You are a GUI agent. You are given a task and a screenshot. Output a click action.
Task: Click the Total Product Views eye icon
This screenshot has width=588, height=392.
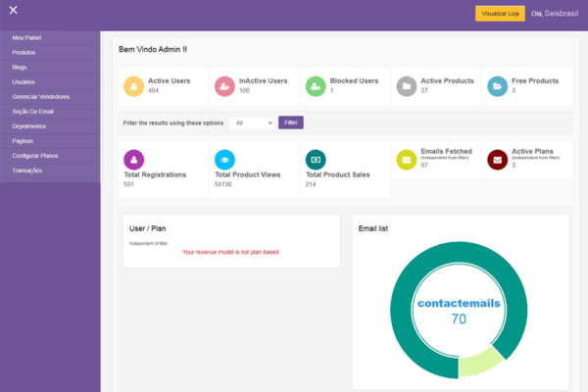pyautogui.click(x=224, y=159)
